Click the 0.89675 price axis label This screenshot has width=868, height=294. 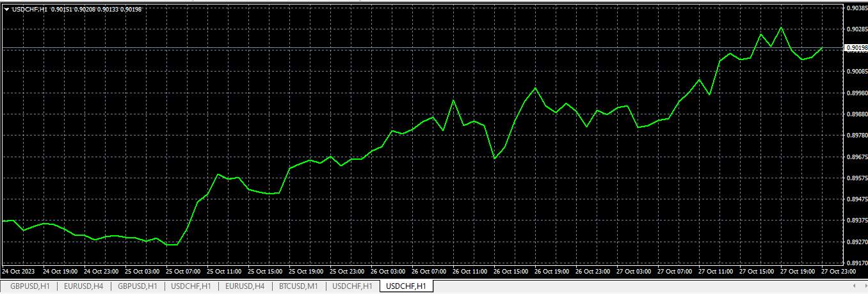(856, 157)
